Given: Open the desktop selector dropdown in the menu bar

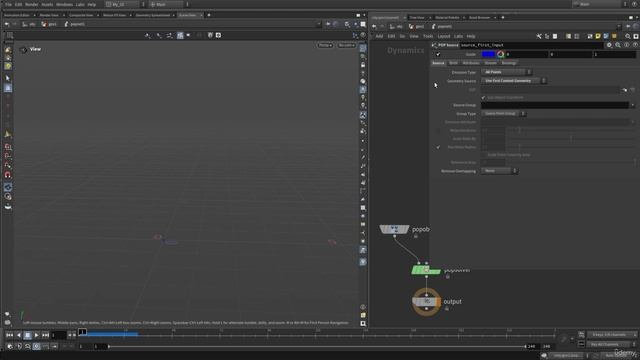Looking at the screenshot, I should pyautogui.click(x=125, y=4).
